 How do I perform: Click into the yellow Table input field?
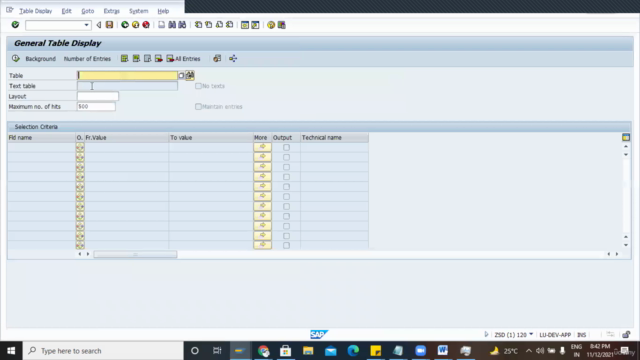[127, 76]
